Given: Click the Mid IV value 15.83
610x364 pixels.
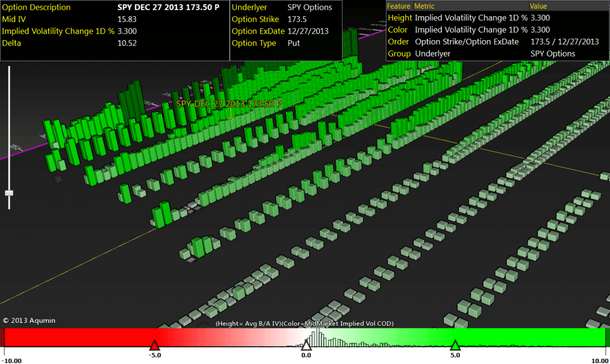Looking at the screenshot, I should point(127,19).
